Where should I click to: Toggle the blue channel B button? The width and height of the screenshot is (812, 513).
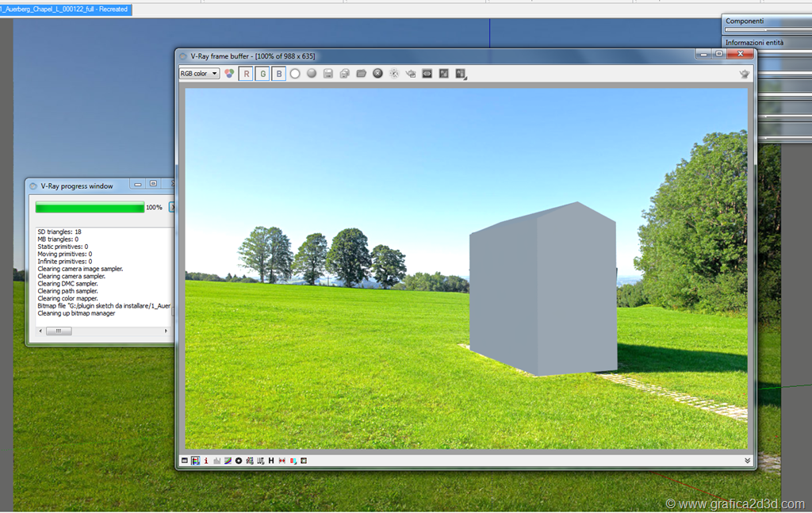click(x=278, y=74)
